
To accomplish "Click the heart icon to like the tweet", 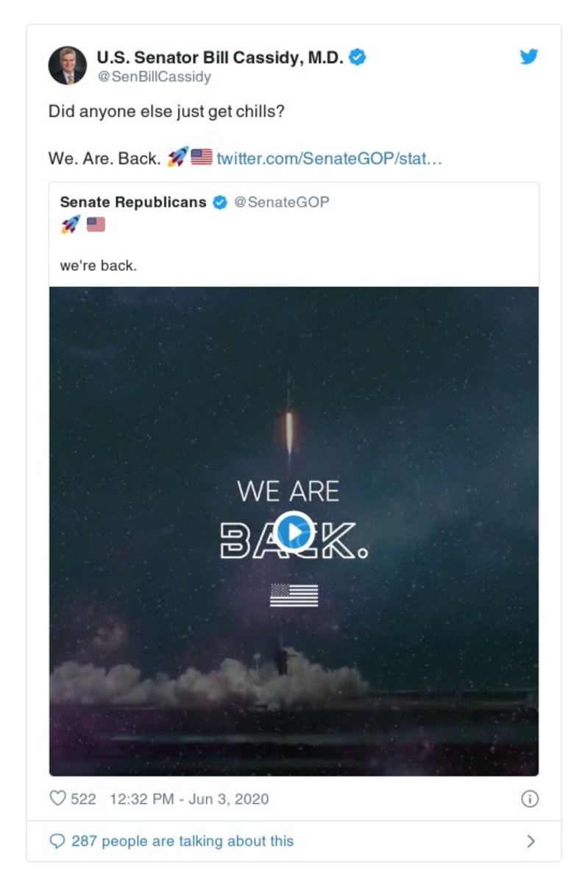I will coord(57,798).
